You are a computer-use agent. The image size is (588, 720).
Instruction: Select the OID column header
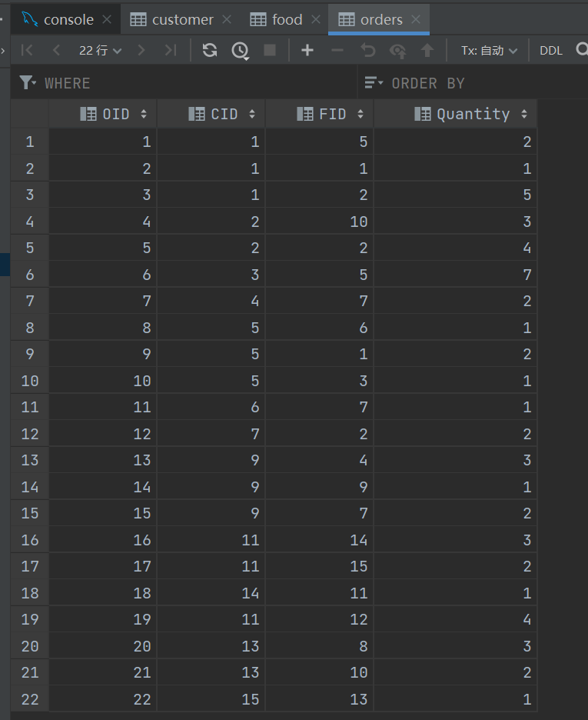point(103,113)
